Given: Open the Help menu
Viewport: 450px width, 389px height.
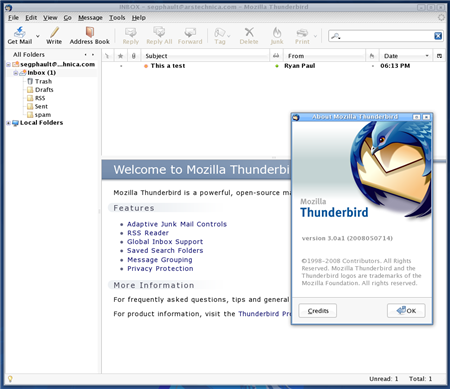Looking at the screenshot, I should (x=139, y=18).
